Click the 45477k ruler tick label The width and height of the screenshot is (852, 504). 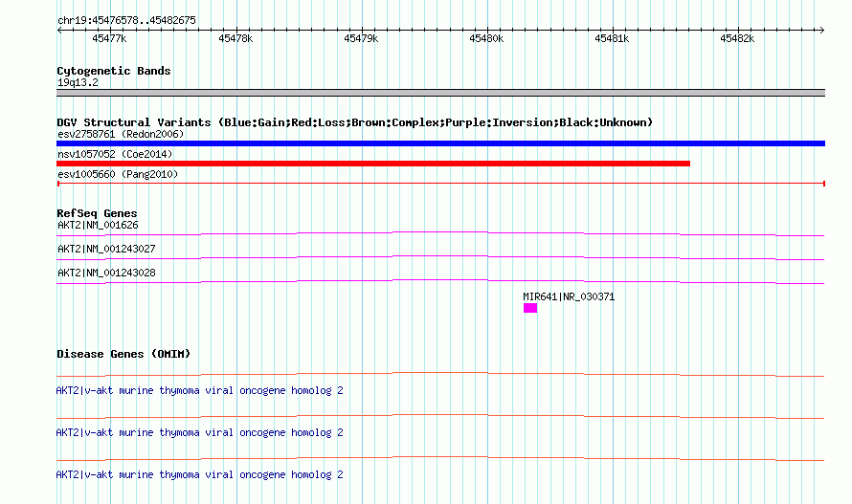pos(109,38)
